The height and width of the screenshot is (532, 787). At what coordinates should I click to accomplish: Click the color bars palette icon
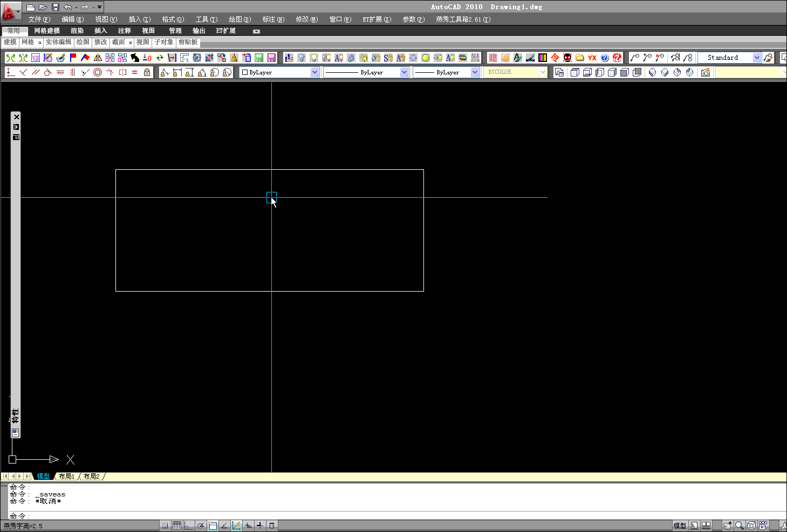click(543, 58)
